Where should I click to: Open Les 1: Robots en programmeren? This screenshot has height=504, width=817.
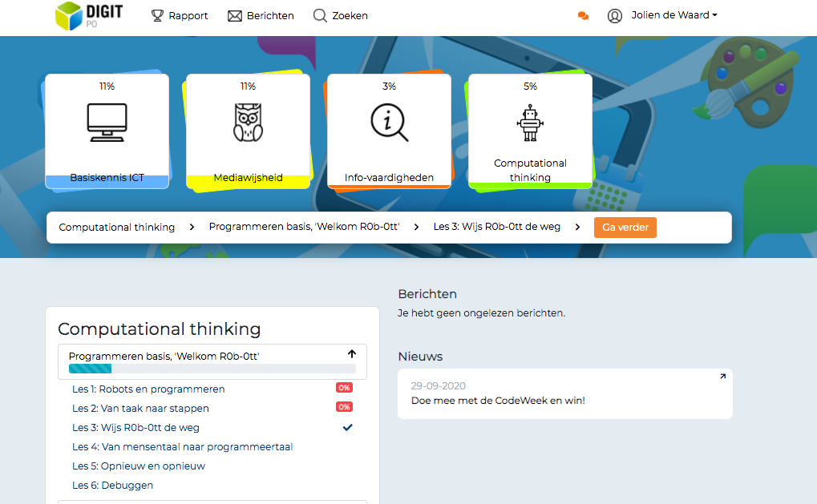pos(148,389)
